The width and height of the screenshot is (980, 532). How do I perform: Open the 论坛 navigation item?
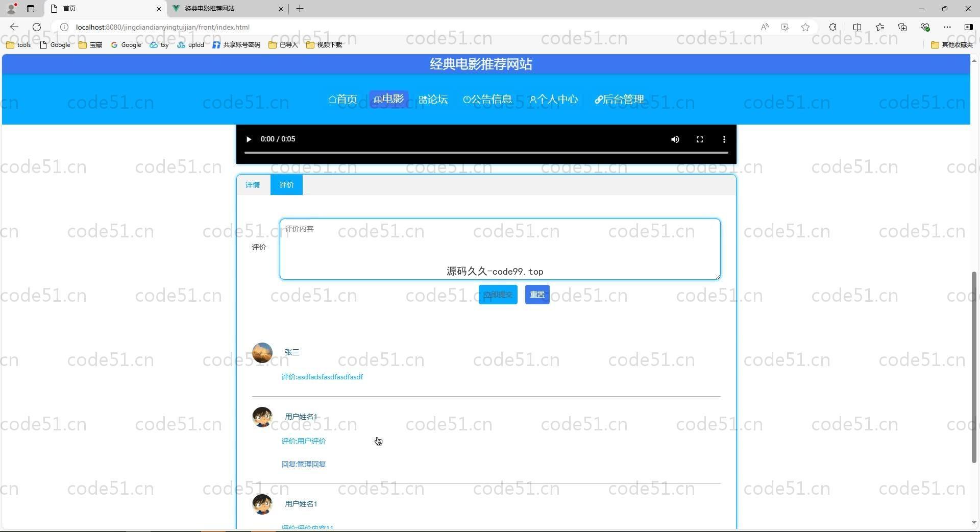[x=433, y=99]
